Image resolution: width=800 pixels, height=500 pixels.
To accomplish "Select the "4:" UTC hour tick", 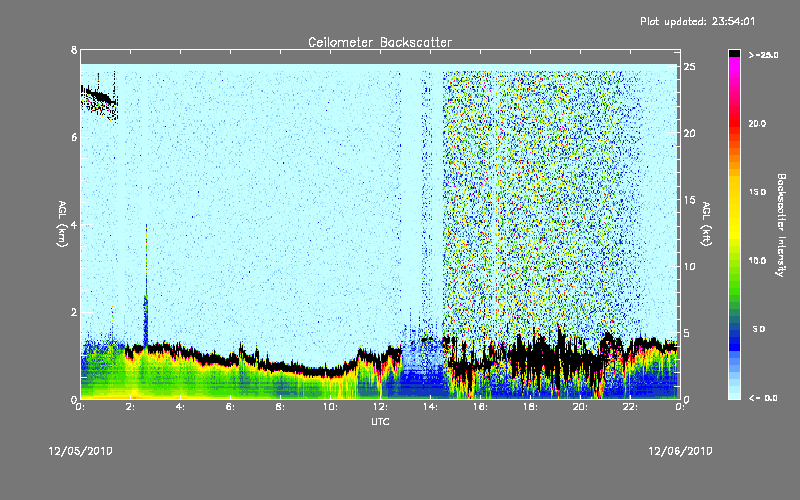I will click(181, 407).
